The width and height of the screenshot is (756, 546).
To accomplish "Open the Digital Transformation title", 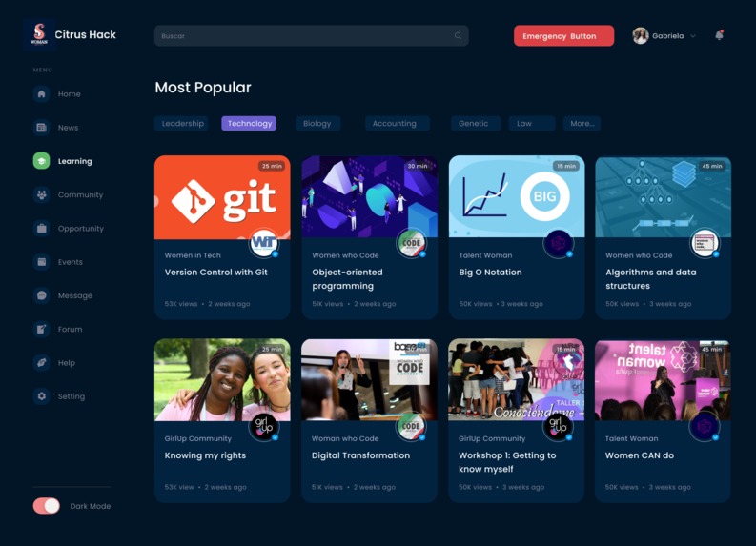I will point(360,455).
